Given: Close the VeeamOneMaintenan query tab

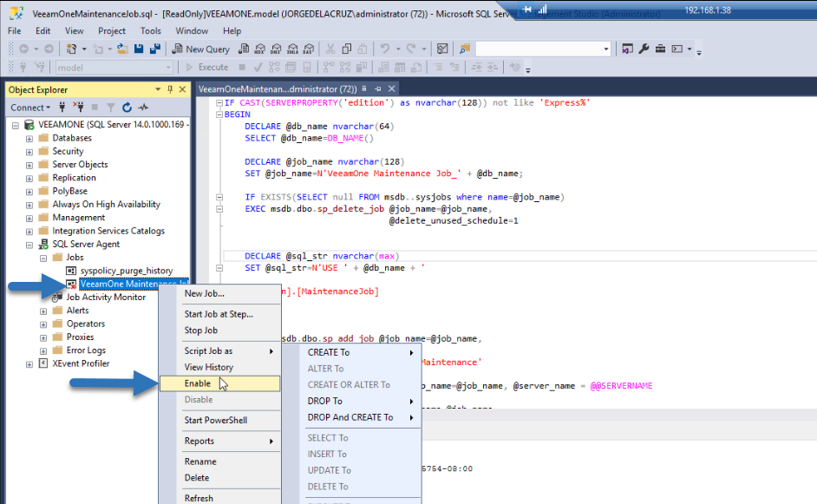Looking at the screenshot, I should point(392,89).
